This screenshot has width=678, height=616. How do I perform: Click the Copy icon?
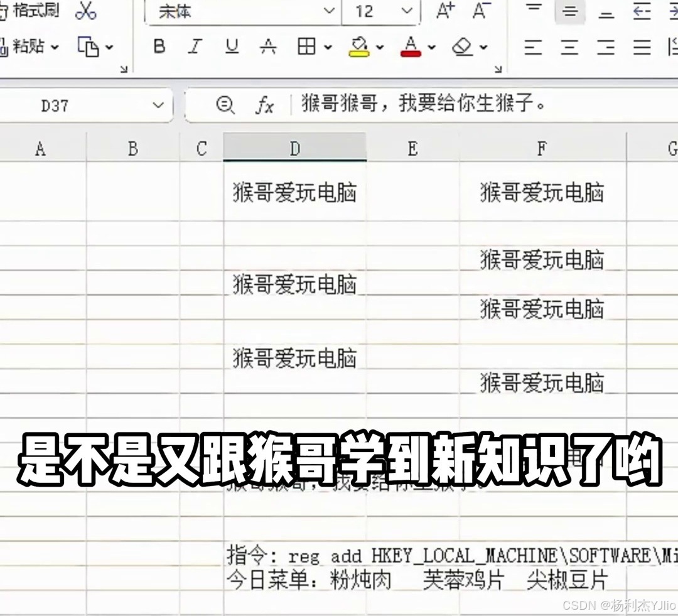[89, 46]
